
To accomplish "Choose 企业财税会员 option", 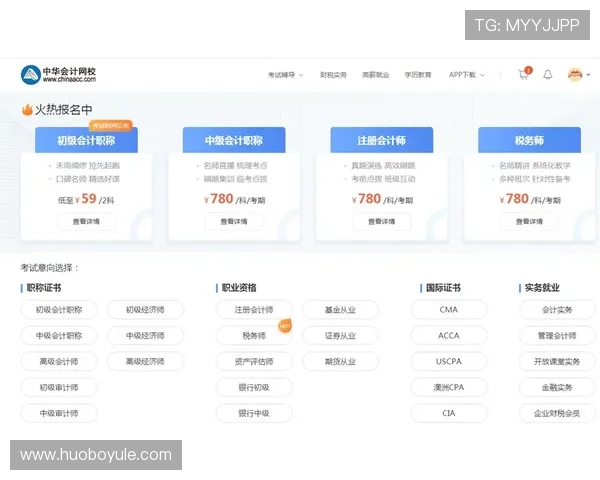I will (557, 413).
